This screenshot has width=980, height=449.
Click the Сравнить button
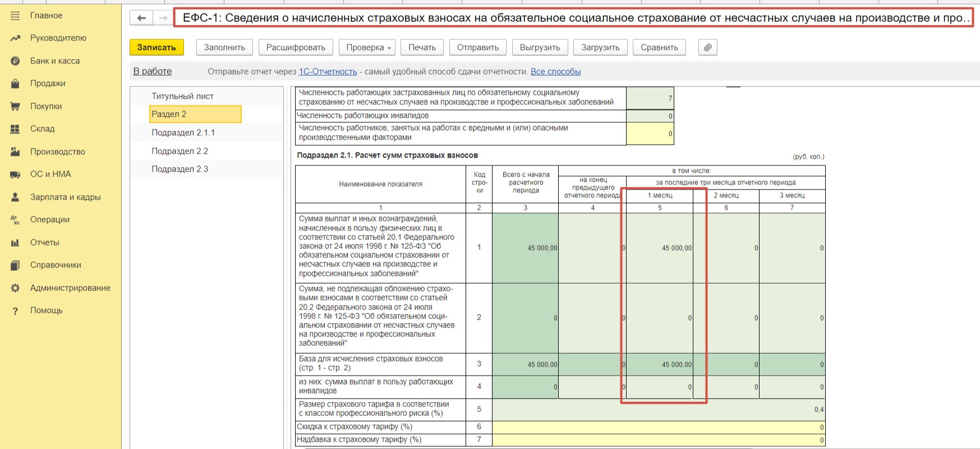coord(660,48)
